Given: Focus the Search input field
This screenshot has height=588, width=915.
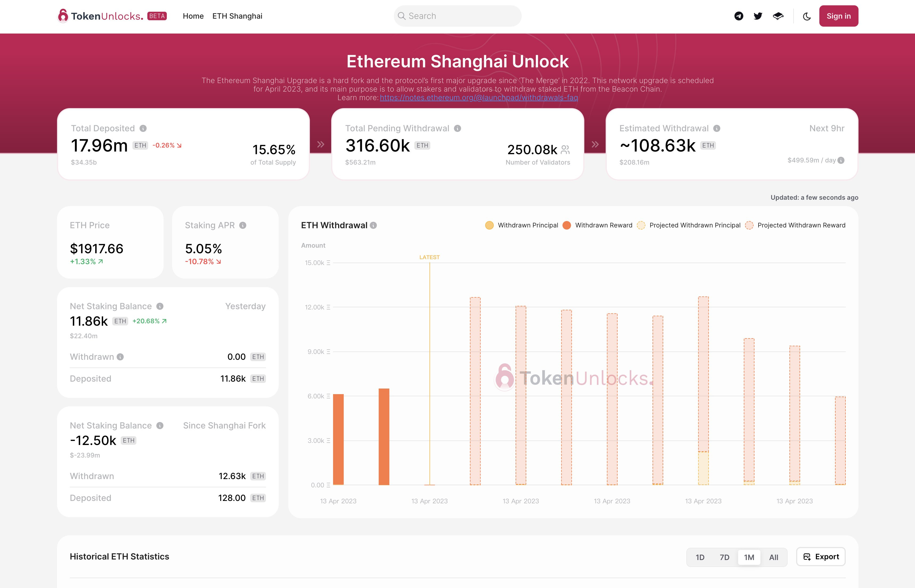Looking at the screenshot, I should click(457, 16).
